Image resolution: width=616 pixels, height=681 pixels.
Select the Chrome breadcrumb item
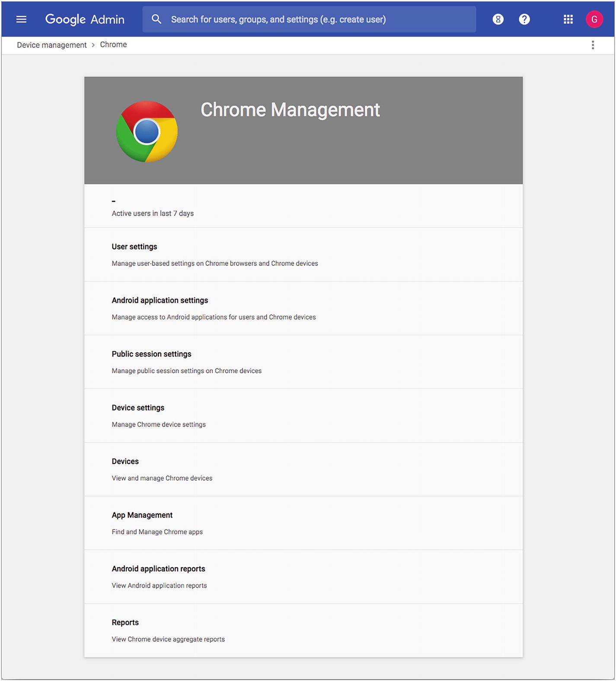click(x=113, y=45)
